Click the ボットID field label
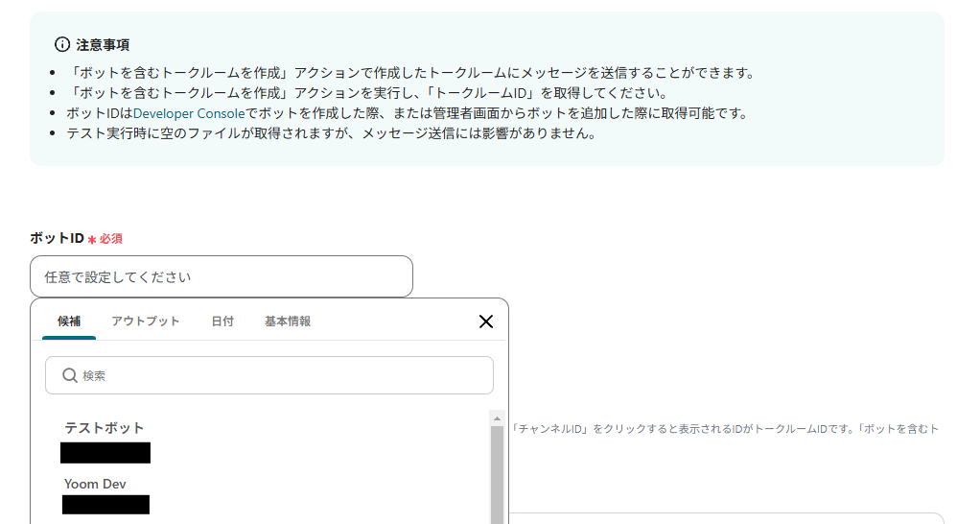The image size is (980, 524). point(57,238)
